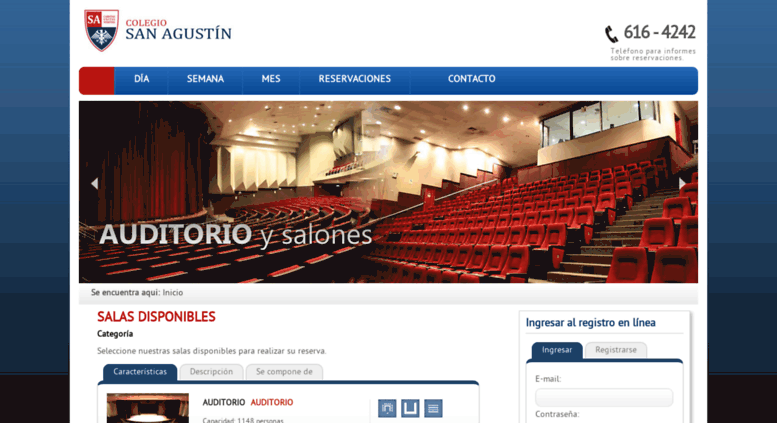
Task: Click the 616 - 4242 phone number
Action: [x=660, y=32]
